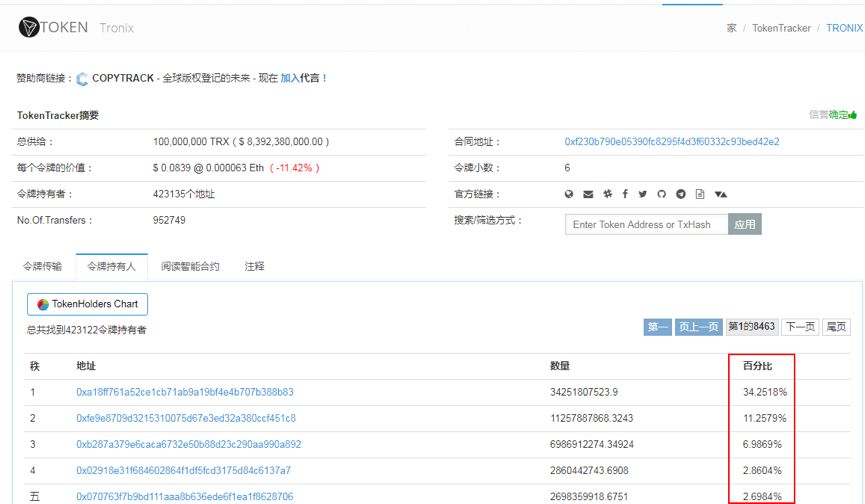The image size is (865, 504).
Task: Open the email envelope icon link
Action: [x=588, y=194]
